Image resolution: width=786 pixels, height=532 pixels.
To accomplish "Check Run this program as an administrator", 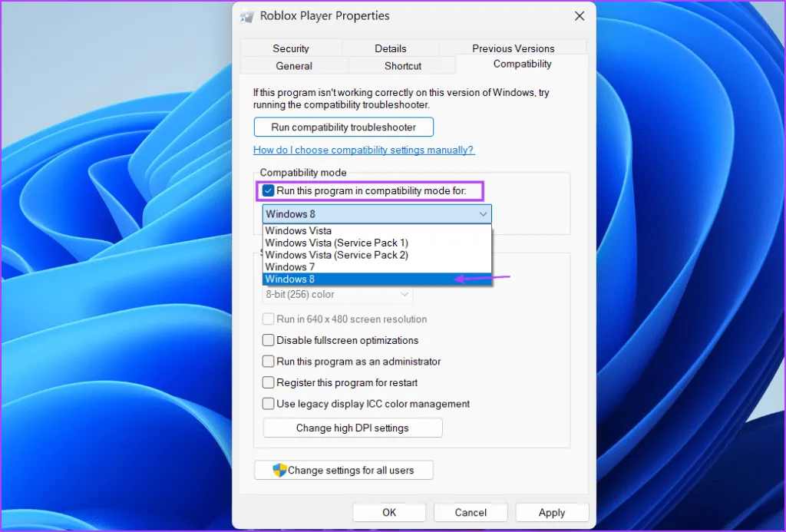I will (268, 362).
